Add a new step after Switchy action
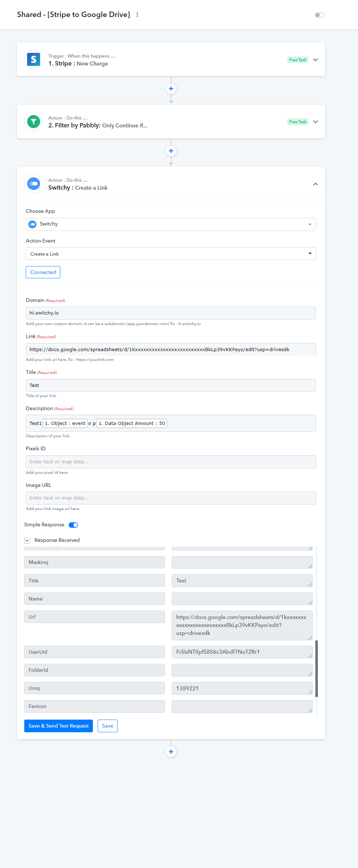 coord(171,752)
